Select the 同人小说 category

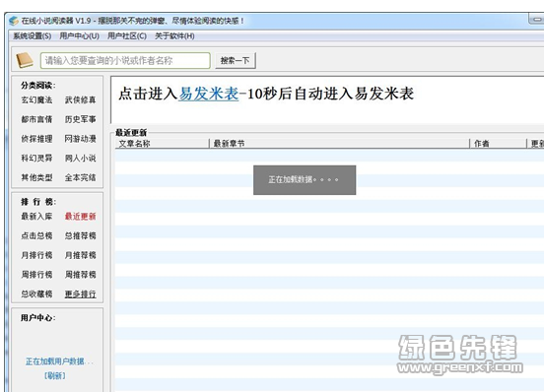(x=80, y=159)
